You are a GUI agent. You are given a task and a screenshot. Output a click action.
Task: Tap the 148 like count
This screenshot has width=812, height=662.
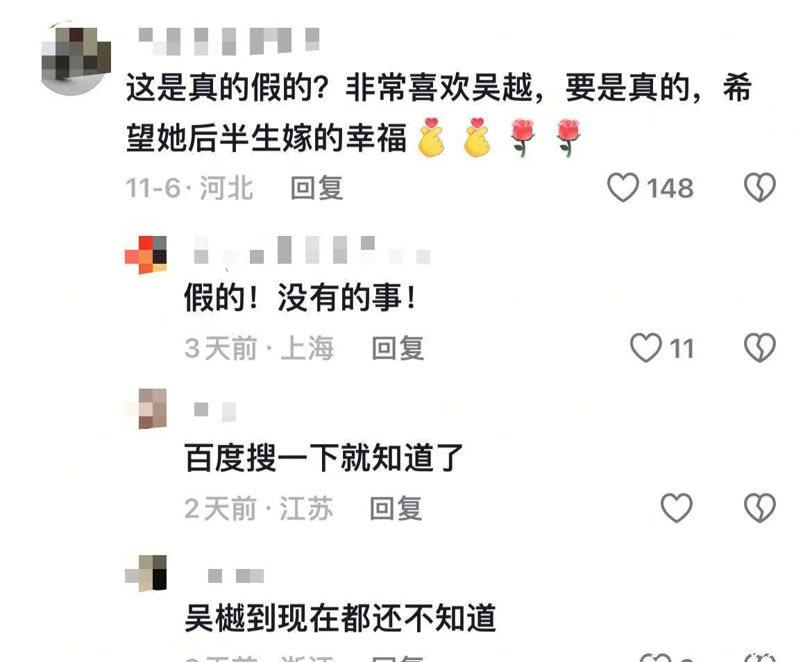[x=670, y=188]
